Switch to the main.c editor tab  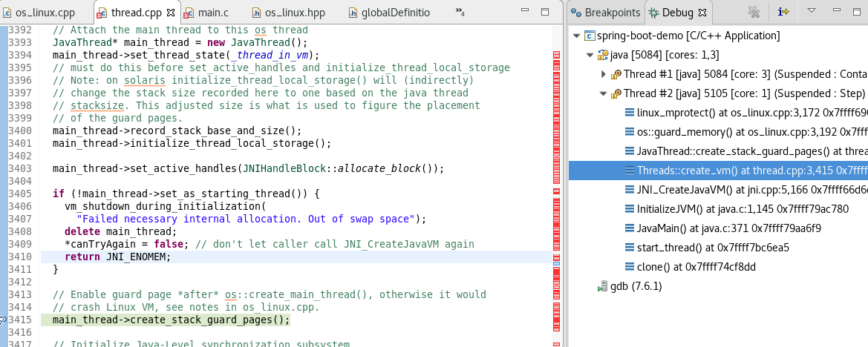(x=212, y=12)
